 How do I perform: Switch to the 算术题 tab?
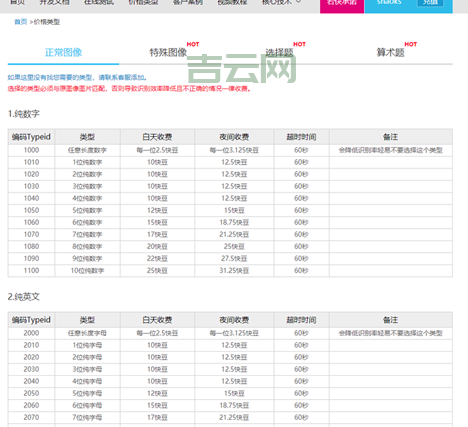pyautogui.click(x=390, y=52)
